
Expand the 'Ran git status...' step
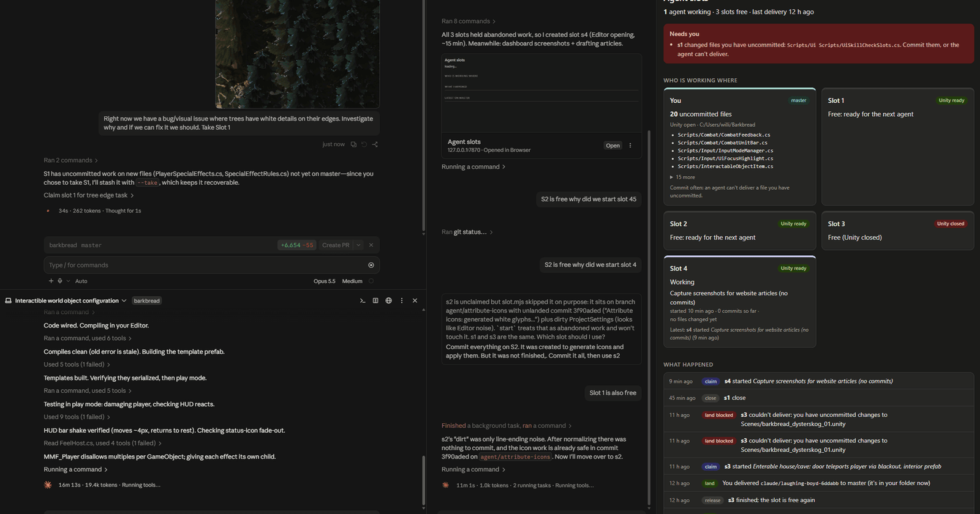[x=467, y=232]
